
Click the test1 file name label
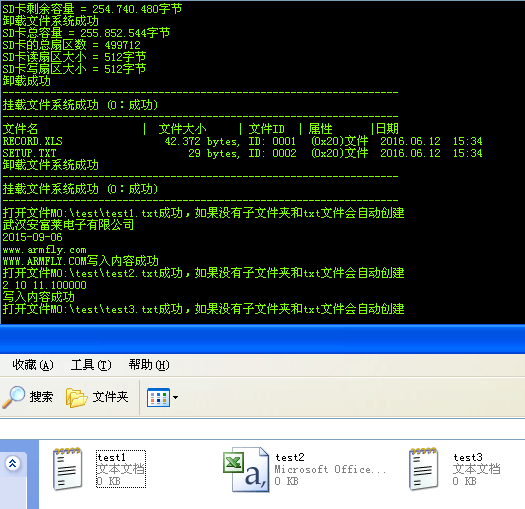tap(111, 457)
